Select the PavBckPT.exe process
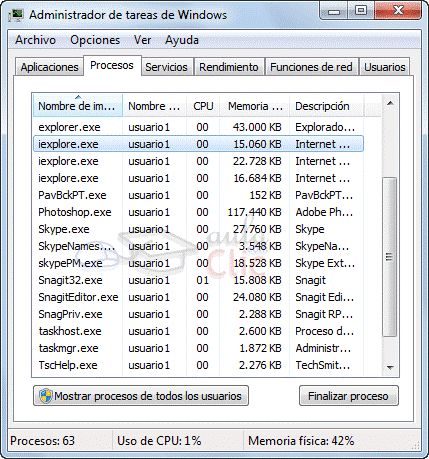 coord(198,195)
